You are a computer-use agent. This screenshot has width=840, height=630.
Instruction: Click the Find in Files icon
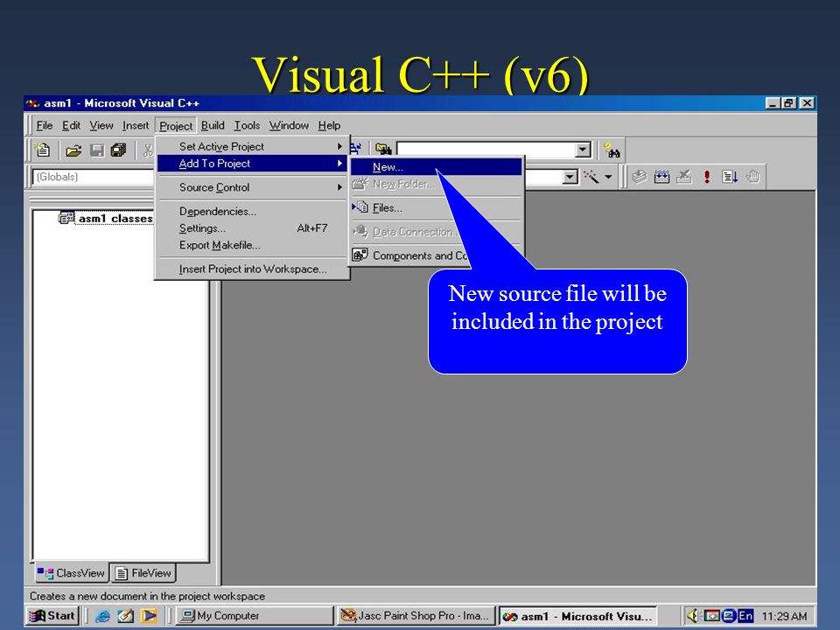click(x=383, y=149)
